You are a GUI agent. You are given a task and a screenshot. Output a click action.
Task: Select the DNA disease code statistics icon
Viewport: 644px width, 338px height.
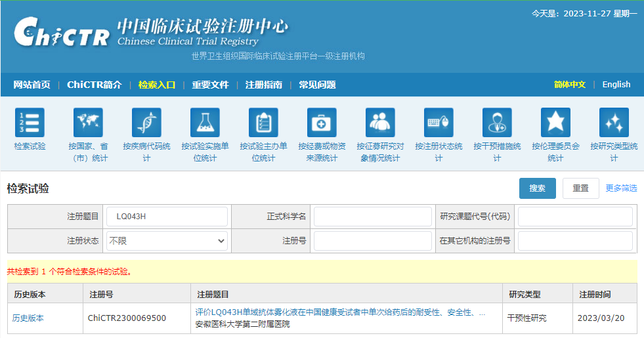tap(146, 123)
